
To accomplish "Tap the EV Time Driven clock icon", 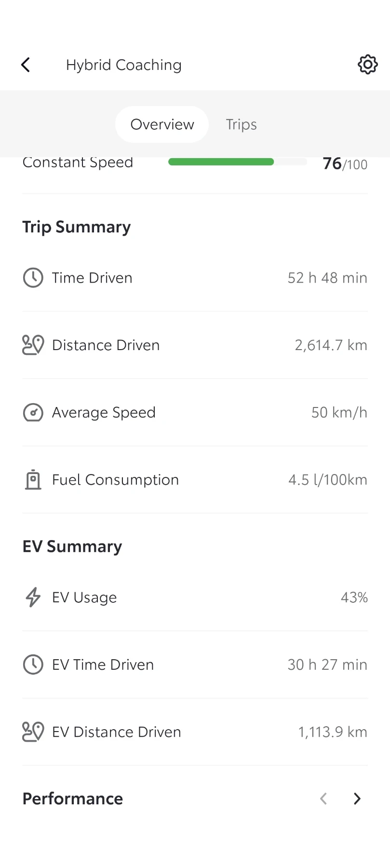I will (33, 665).
